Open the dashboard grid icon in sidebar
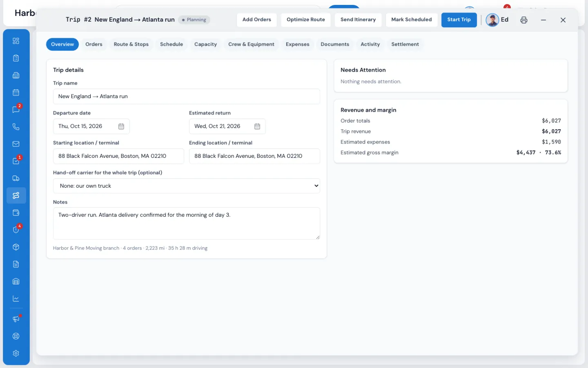The width and height of the screenshot is (588, 368). click(16, 41)
